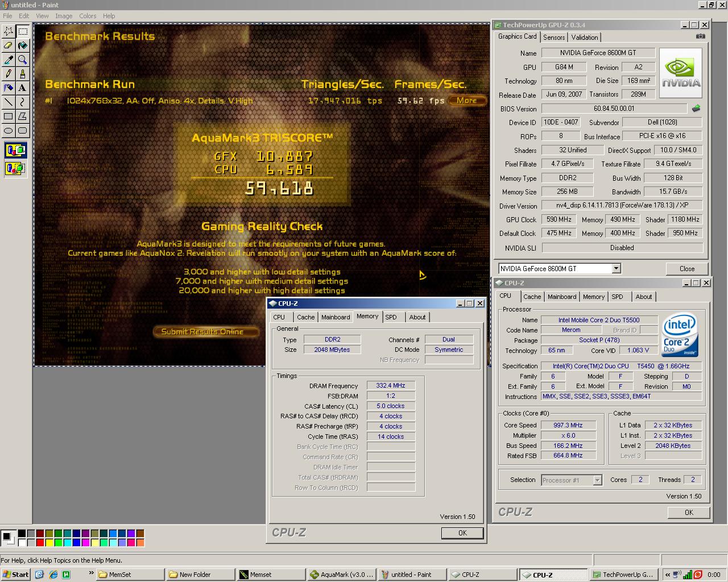
Task: Open the Processor #1 selection dropdown
Action: pyautogui.click(x=597, y=480)
